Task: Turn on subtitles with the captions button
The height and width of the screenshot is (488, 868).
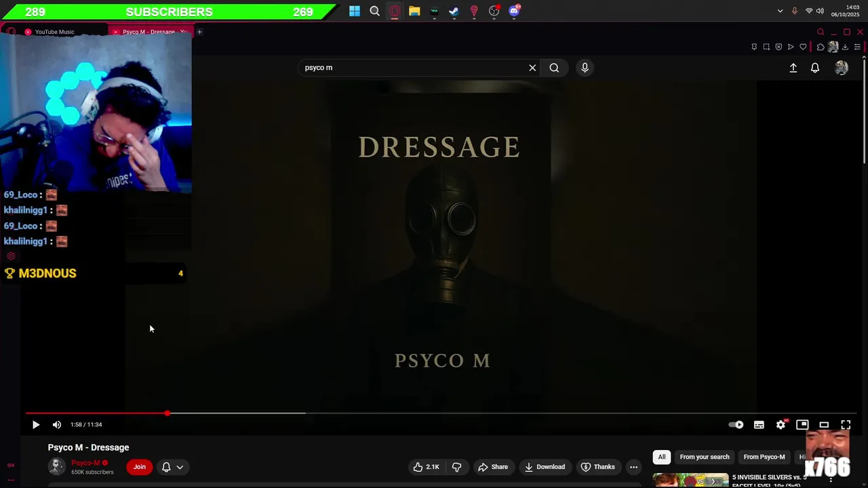Action: (759, 425)
